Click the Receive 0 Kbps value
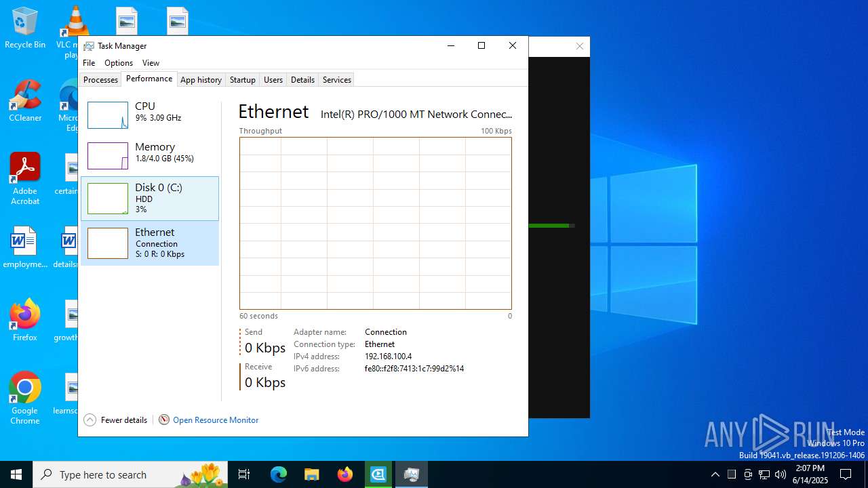This screenshot has height=488, width=868. [265, 382]
